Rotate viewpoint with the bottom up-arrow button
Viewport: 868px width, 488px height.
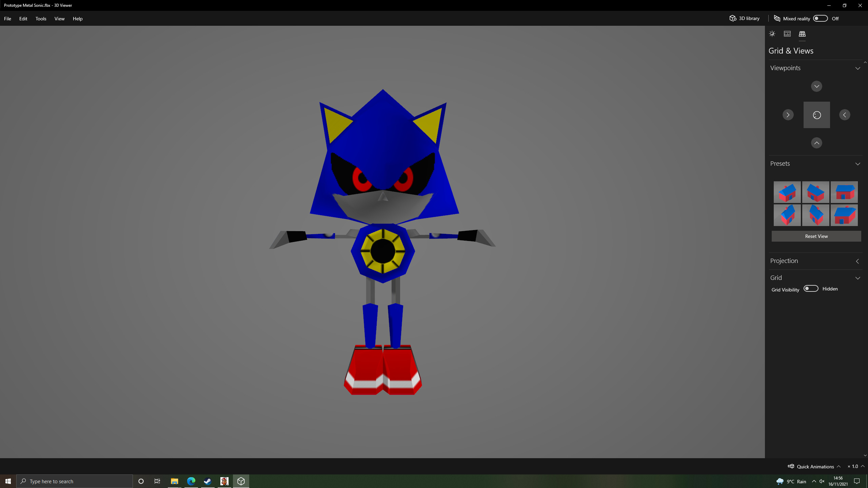click(x=816, y=143)
